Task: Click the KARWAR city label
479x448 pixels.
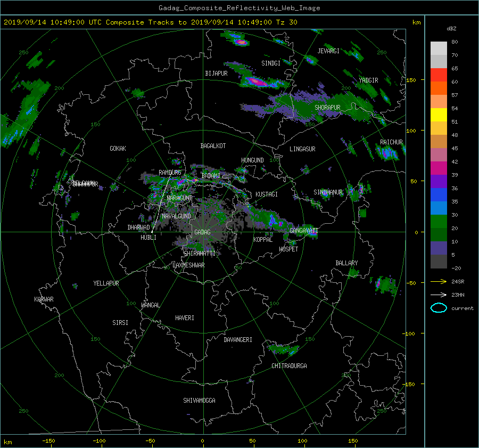Action: [x=44, y=299]
